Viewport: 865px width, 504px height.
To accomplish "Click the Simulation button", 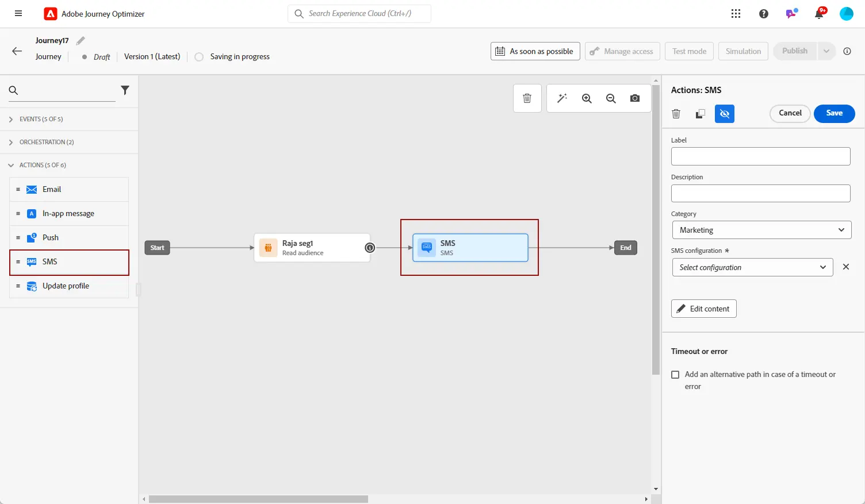I will (743, 51).
